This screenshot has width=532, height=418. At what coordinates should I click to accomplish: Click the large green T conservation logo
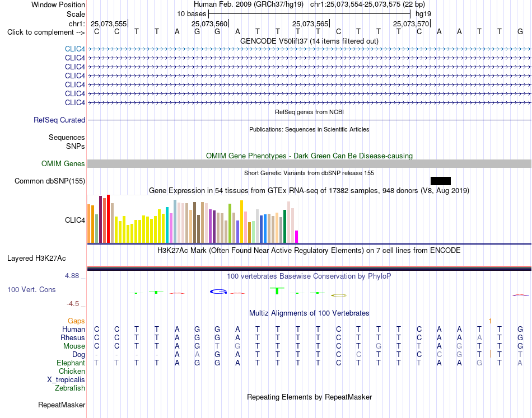[277, 290]
